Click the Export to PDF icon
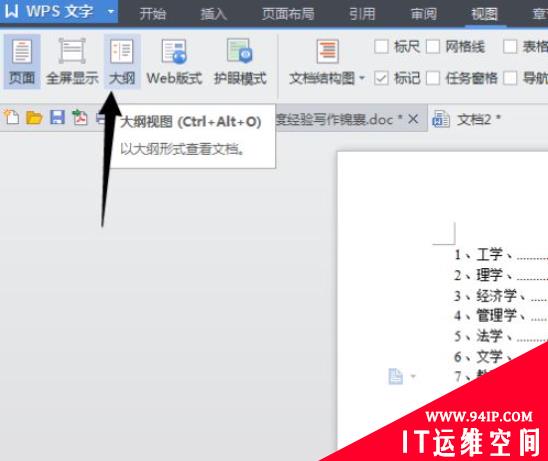Image resolution: width=548 pixels, height=461 pixels. click(x=80, y=117)
